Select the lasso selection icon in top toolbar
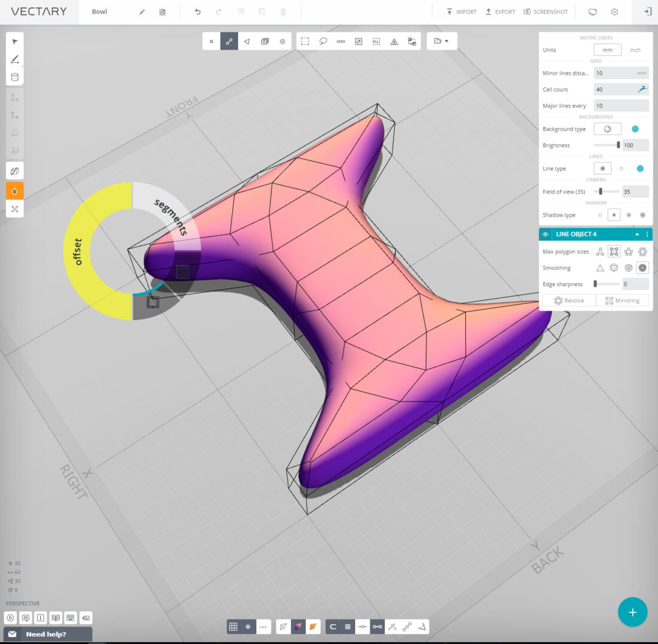Screen dimensions: 658x644 coord(323,41)
